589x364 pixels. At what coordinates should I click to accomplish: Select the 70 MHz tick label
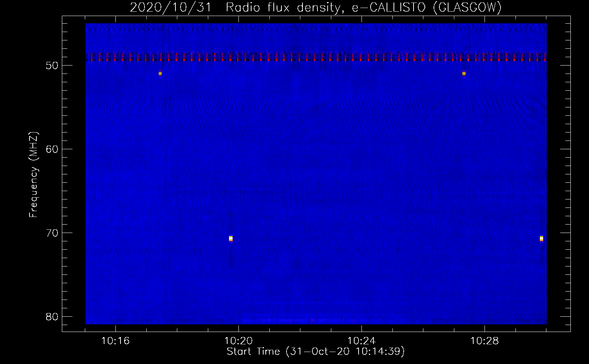[52, 233]
